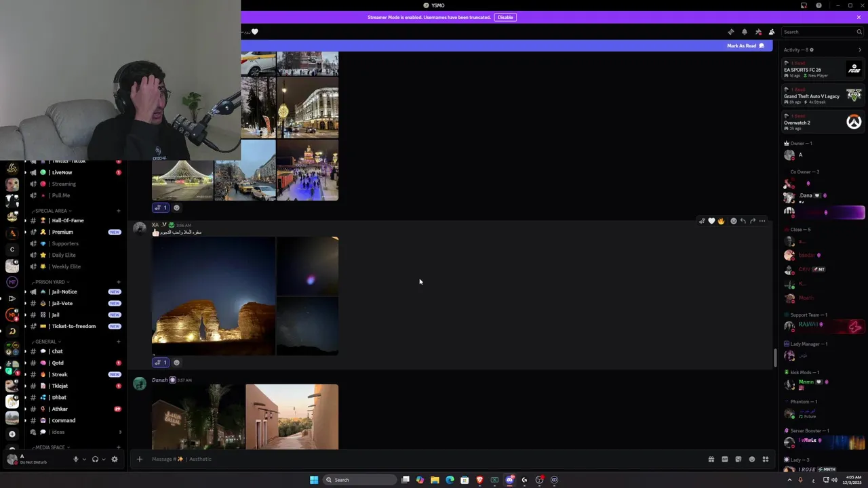Open EA SPORTS FC 26 activity card
This screenshot has height=488, width=868.
point(823,69)
